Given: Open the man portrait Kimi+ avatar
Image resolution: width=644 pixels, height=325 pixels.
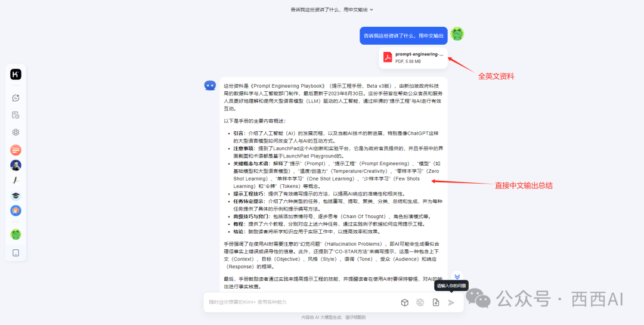Looking at the screenshot, I should tap(16, 165).
